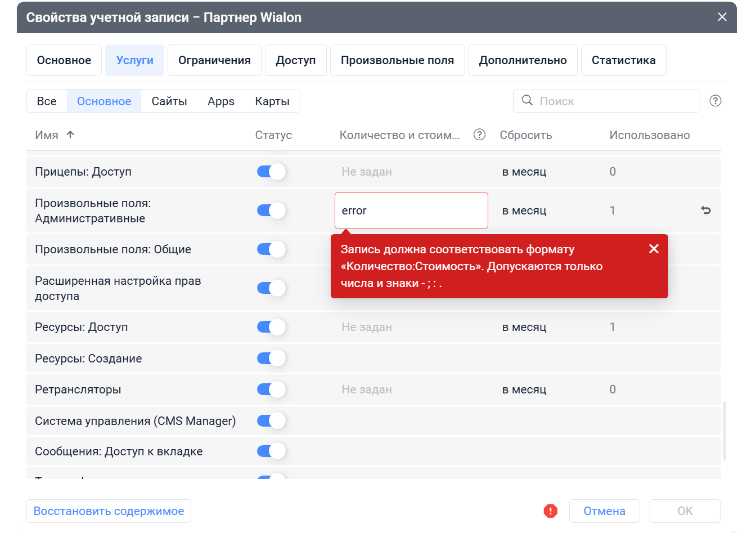Toggle Ресурсы: Создание switch

coord(271,358)
